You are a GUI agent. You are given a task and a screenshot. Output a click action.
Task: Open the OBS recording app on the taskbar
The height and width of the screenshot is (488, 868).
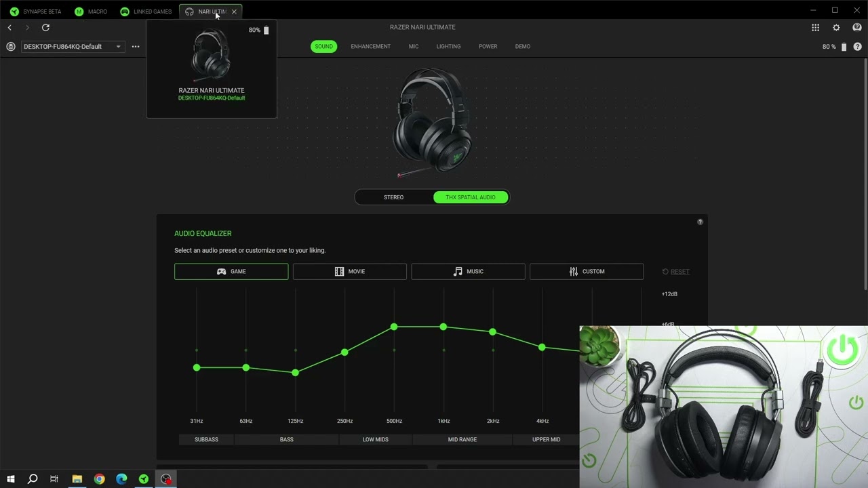[166, 479]
